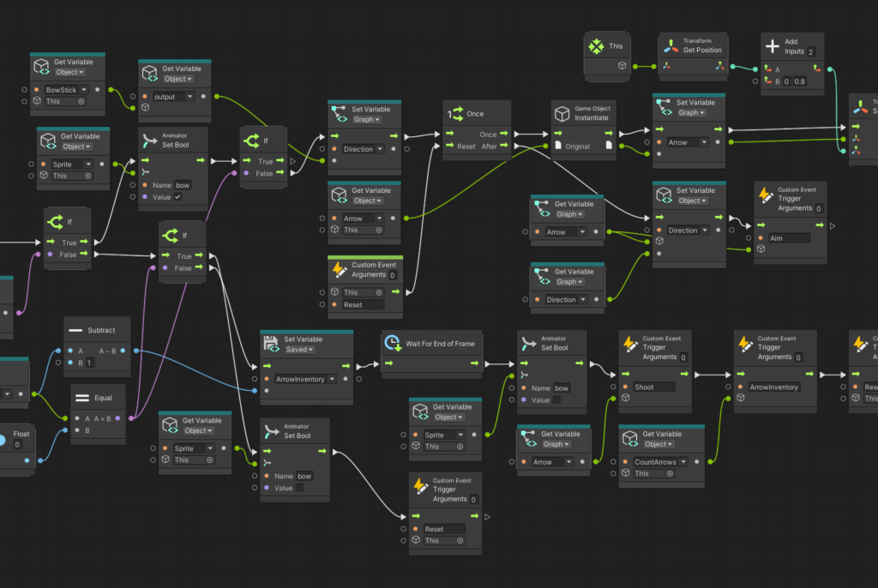
Task: Click lightning icon of Aim trigger node
Action: click(766, 195)
